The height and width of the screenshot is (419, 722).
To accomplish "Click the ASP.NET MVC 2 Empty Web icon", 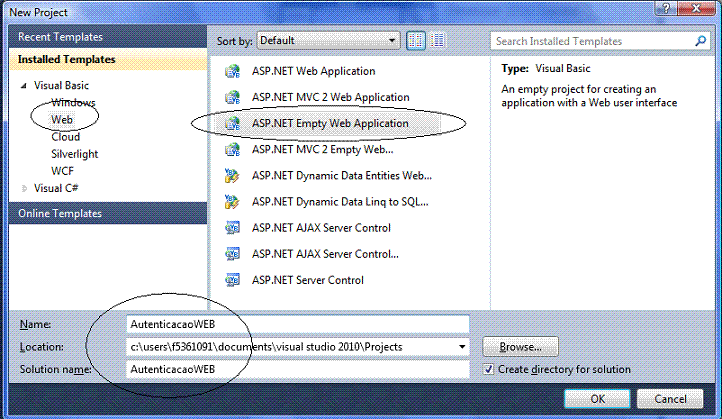I will [x=233, y=150].
